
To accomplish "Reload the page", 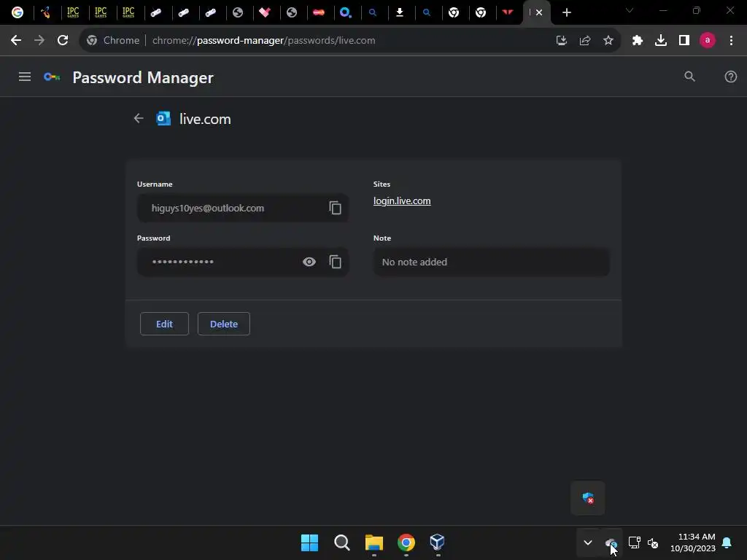I will tap(63, 41).
